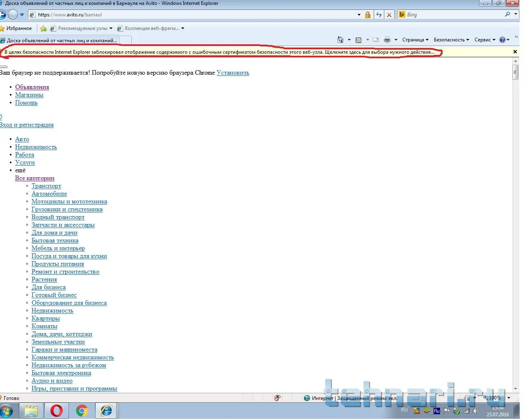Open the Сервис menu
This screenshot has width=525, height=420.
point(485,40)
